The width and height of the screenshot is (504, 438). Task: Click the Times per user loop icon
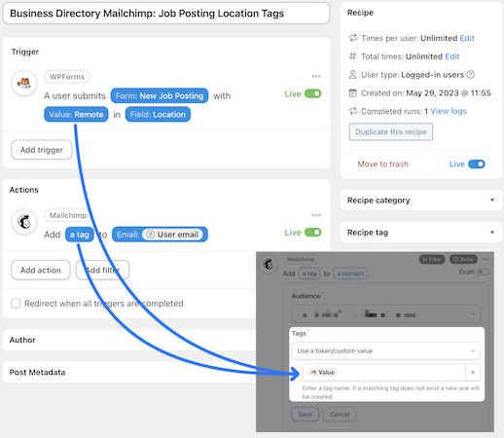[353, 38]
